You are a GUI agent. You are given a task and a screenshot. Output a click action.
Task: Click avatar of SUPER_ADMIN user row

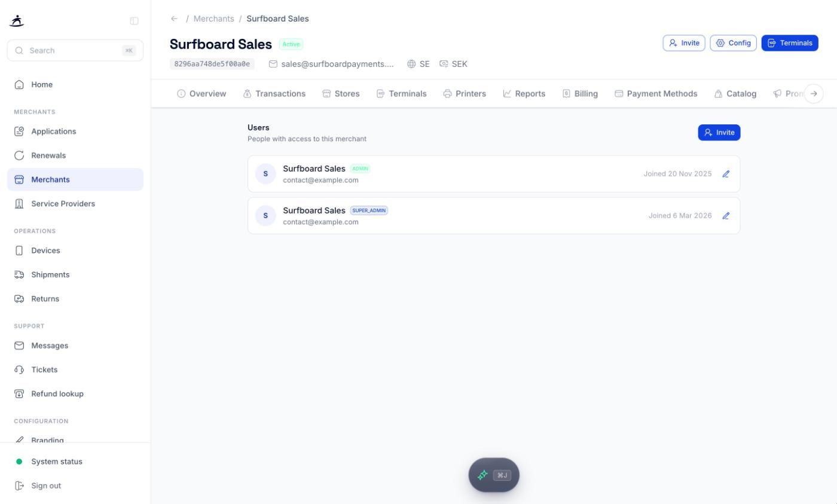click(x=265, y=216)
